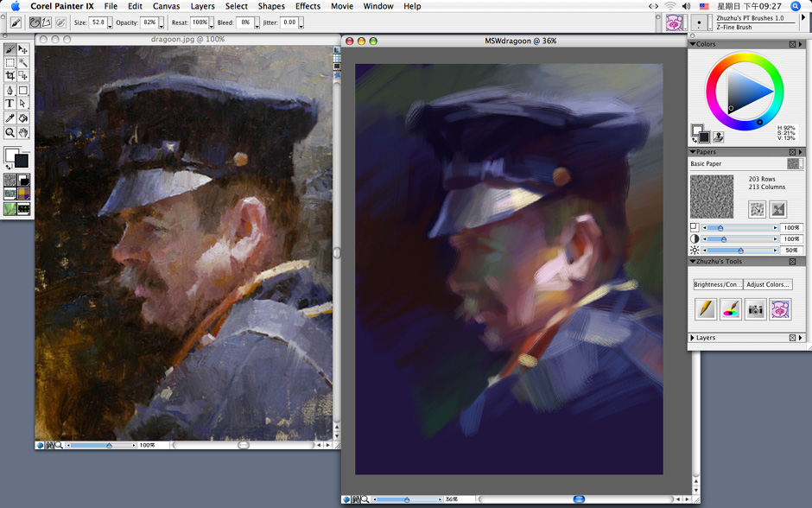Open the Image Hose nozzle selector

10,209
